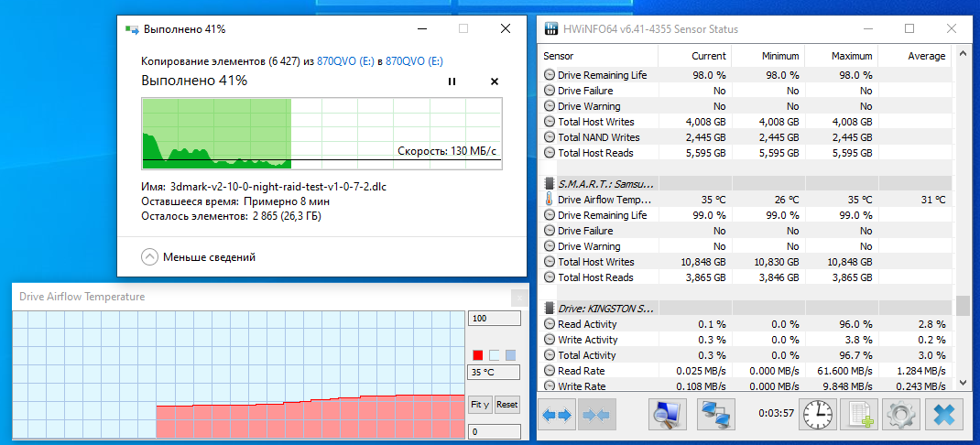980x445 pixels.
Task: Click the Fit y button
Action: pyautogui.click(x=480, y=405)
